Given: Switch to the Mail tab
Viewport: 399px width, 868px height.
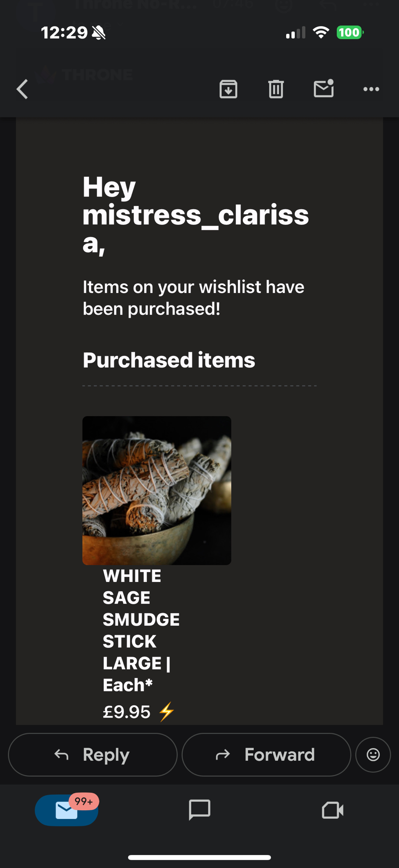Looking at the screenshot, I should 66,810.
